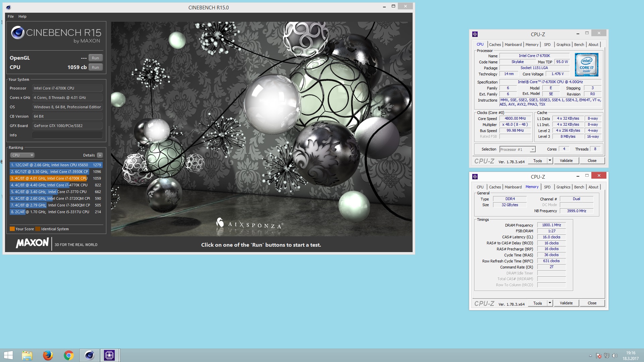
Task: Launch Chrome from the taskbar
Action: [69, 355]
